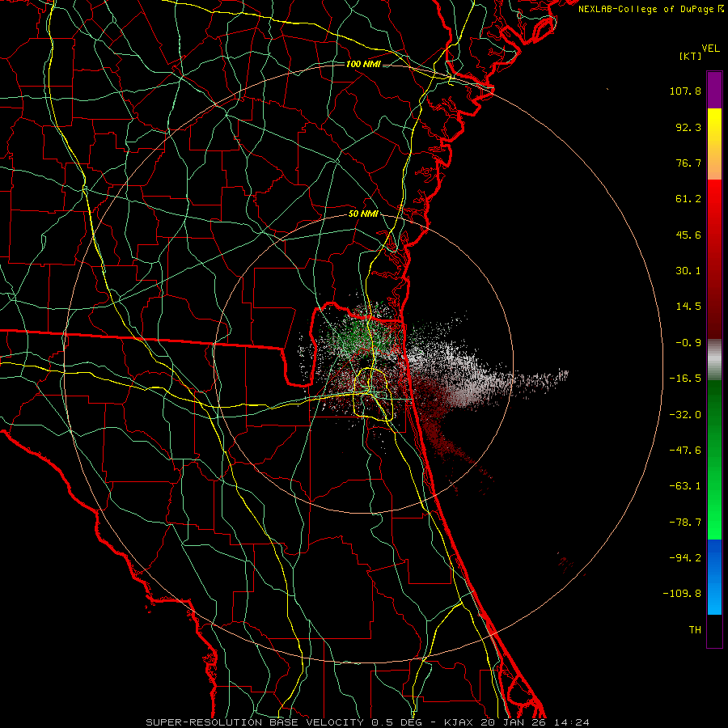Select the 61.2 velocity scale value
The height and width of the screenshot is (728, 728).
point(688,199)
